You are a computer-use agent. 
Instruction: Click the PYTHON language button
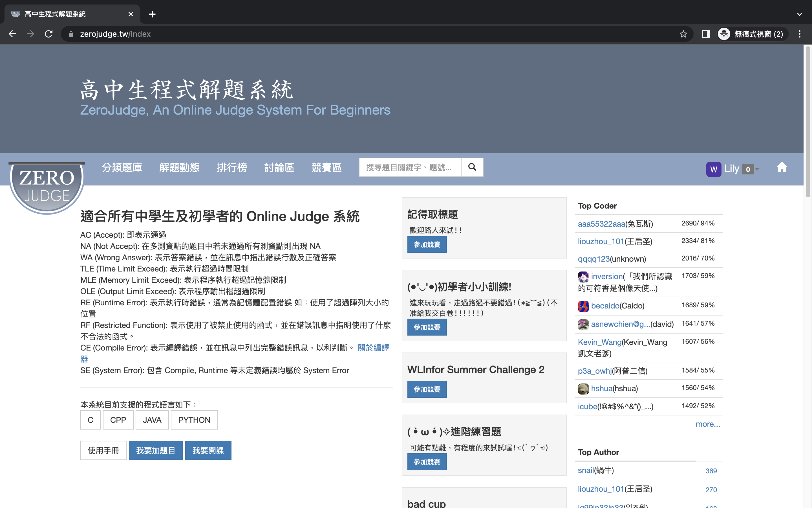pyautogui.click(x=194, y=420)
